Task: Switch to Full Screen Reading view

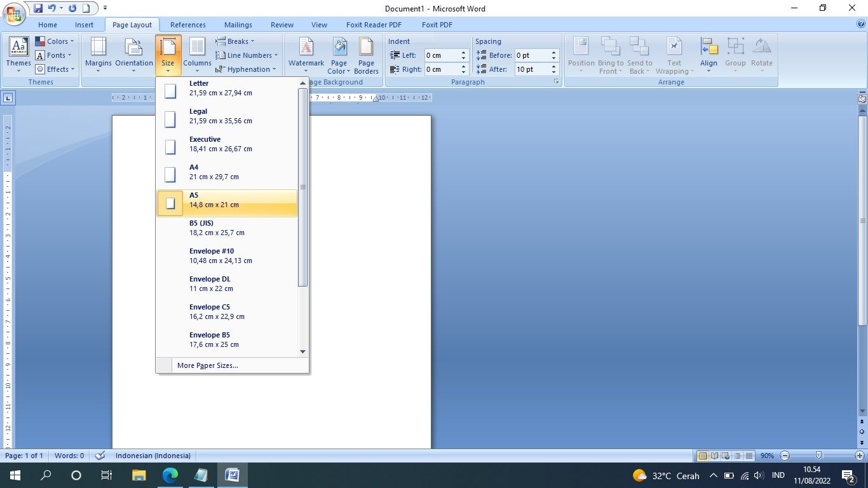Action: click(715, 456)
